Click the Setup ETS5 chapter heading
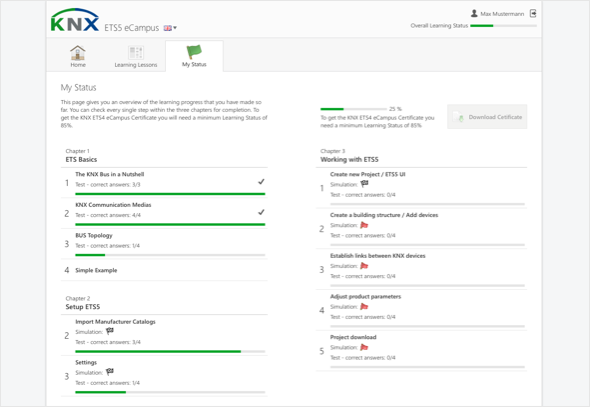 click(83, 307)
